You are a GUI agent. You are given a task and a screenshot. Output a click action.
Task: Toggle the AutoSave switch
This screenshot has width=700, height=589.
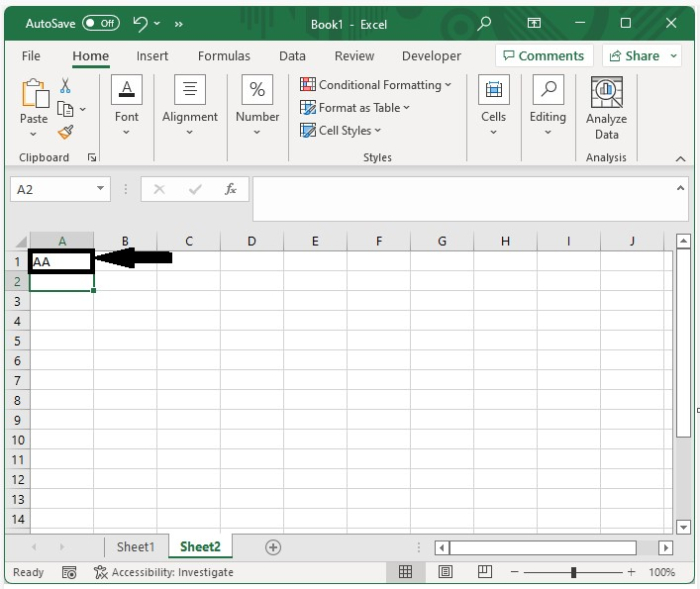click(100, 23)
